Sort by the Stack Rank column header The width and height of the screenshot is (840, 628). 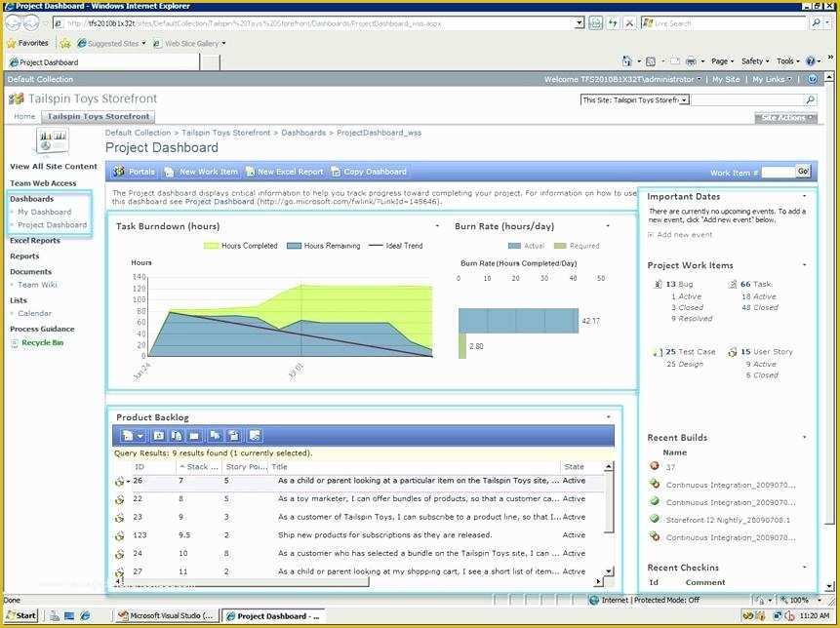click(x=199, y=467)
